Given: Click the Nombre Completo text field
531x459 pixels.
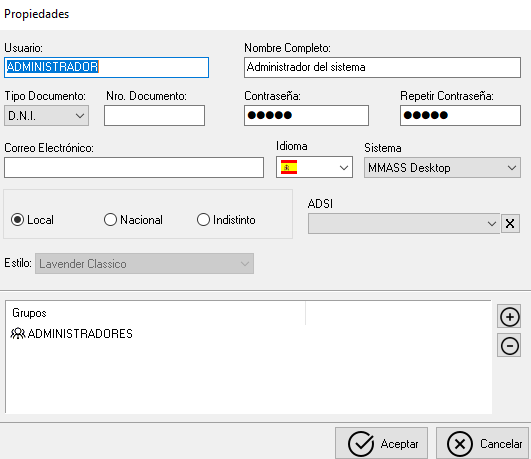Looking at the screenshot, I should pos(382,67).
